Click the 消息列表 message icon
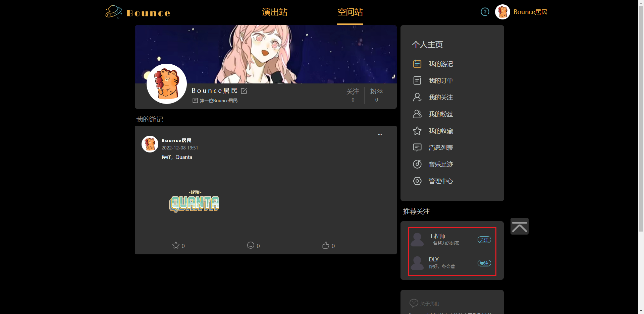644x314 pixels. 417,147
